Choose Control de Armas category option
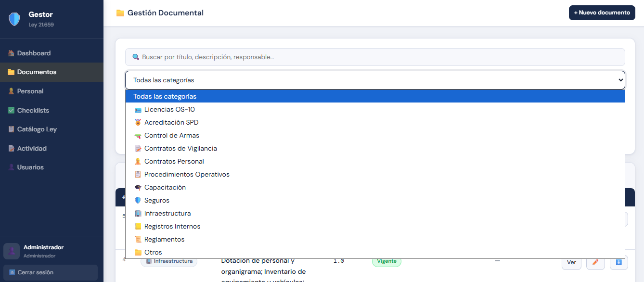Image resolution: width=644 pixels, height=282 pixels. (x=375, y=135)
